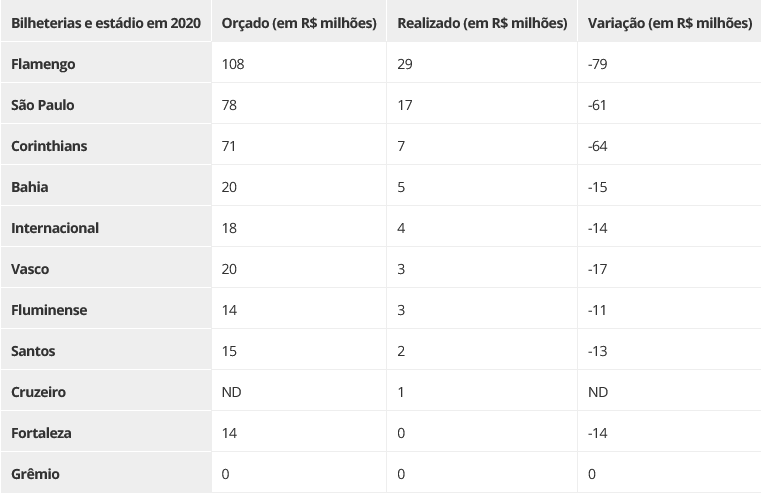Click the Corinthians row header
The height and width of the screenshot is (493, 761).
click(x=49, y=146)
